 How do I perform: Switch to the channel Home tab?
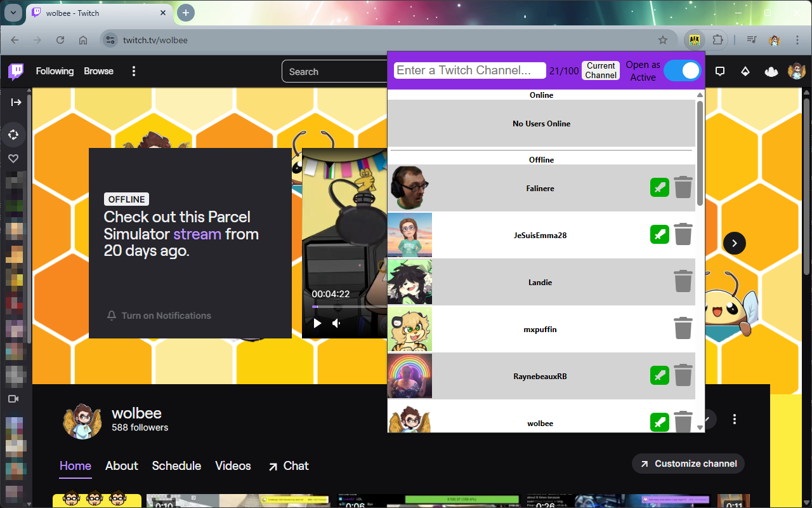tap(75, 465)
